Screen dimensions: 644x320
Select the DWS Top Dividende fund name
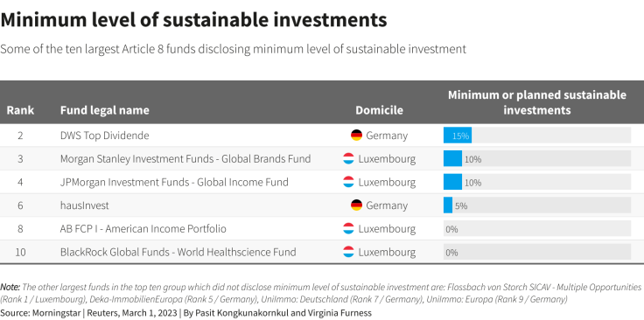105,136
